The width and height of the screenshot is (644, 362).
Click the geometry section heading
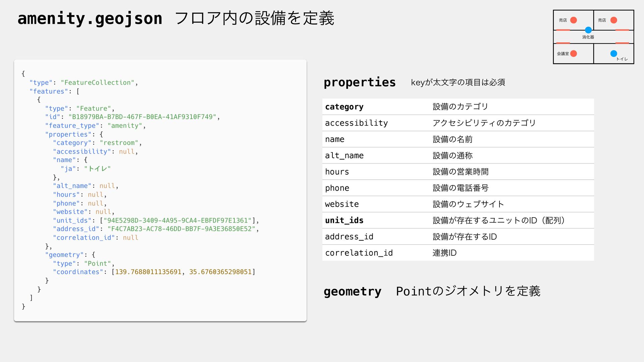[352, 291]
